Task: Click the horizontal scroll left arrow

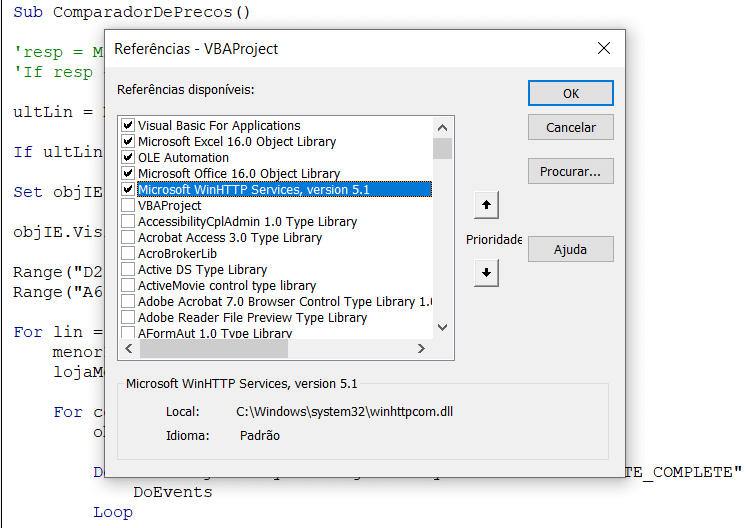Action: point(128,349)
